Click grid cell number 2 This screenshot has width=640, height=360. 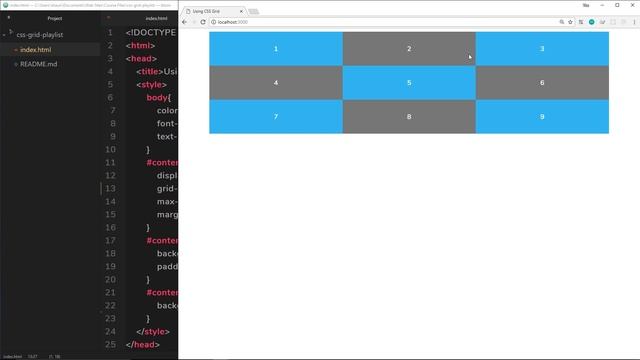click(409, 49)
